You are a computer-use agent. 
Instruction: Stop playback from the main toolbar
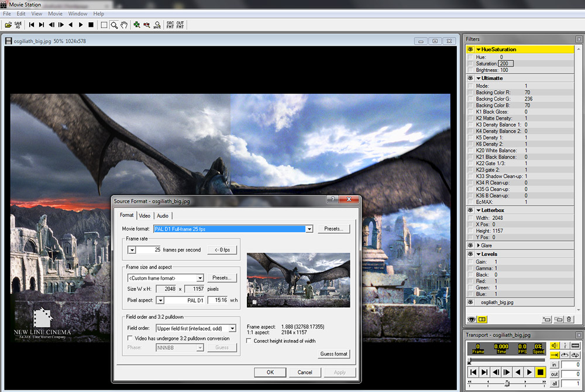coord(91,25)
